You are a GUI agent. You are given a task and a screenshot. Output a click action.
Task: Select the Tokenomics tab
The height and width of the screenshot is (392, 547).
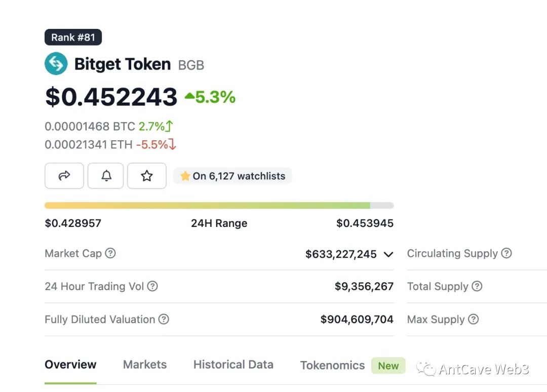tap(332, 366)
